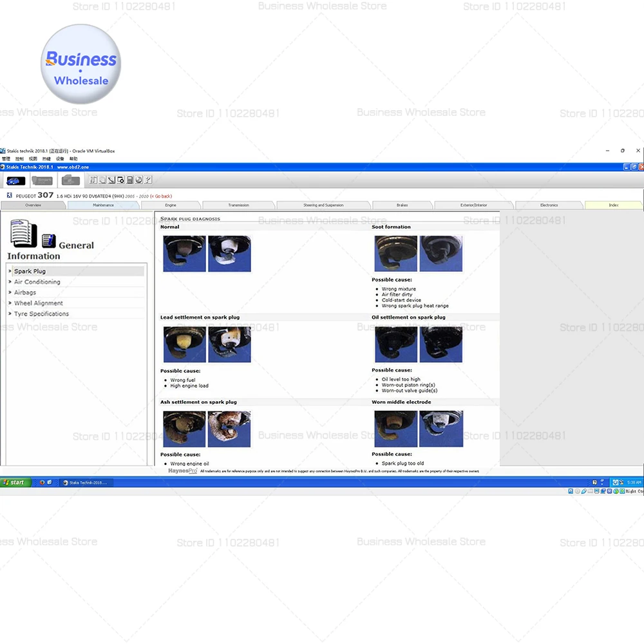Image resolution: width=644 pixels, height=644 pixels.
Task: Open the Engine tab
Action: coord(171,205)
